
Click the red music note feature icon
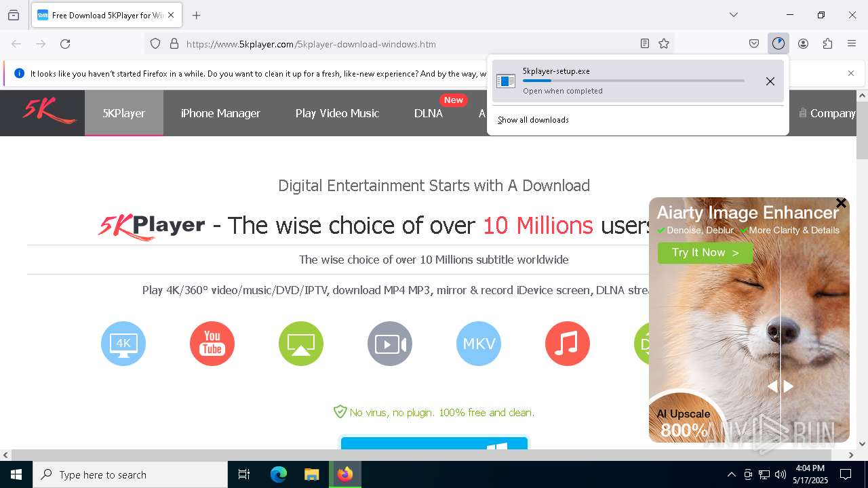[568, 344]
